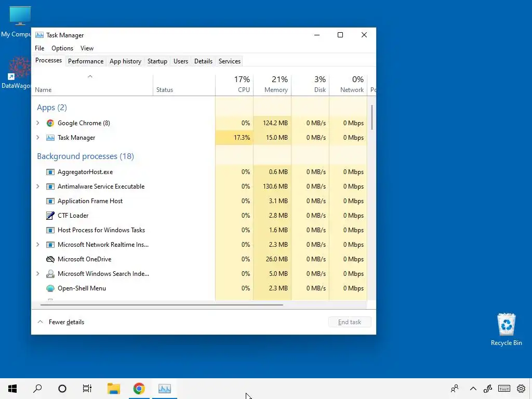Click the Microsoft OneDrive cloud icon
This screenshot has width=532, height=399.
50,259
